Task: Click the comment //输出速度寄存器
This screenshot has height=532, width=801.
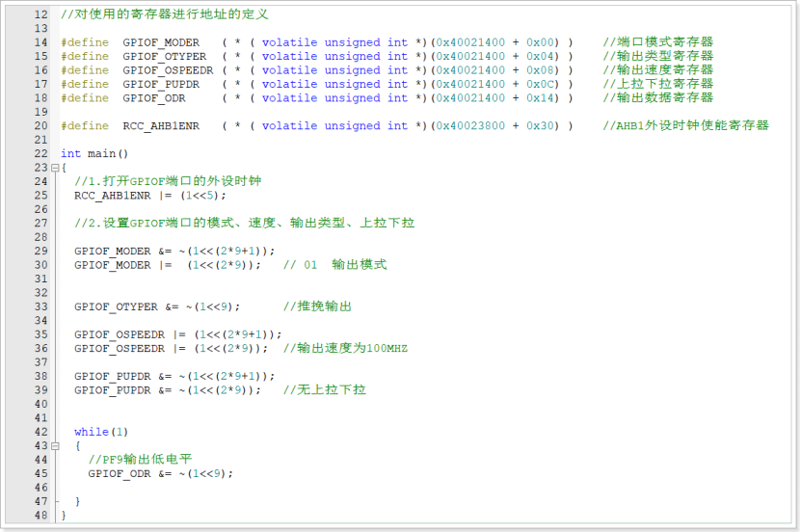Action: tap(658, 69)
